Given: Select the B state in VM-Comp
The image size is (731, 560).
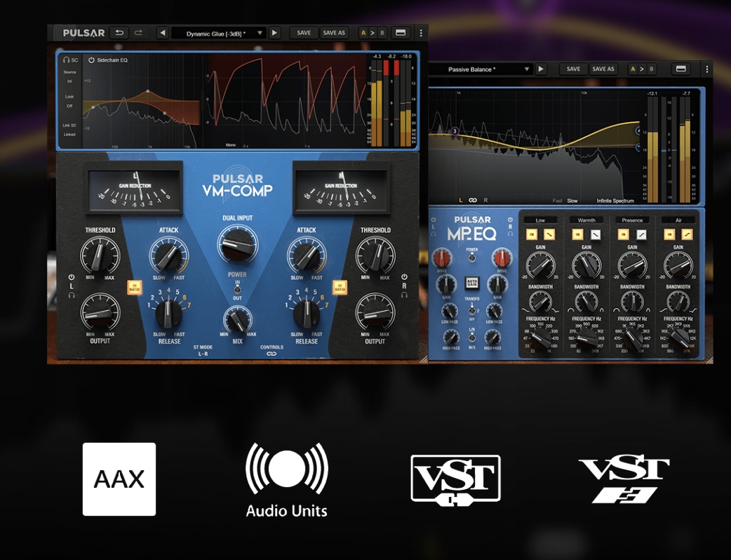Looking at the screenshot, I should (382, 33).
